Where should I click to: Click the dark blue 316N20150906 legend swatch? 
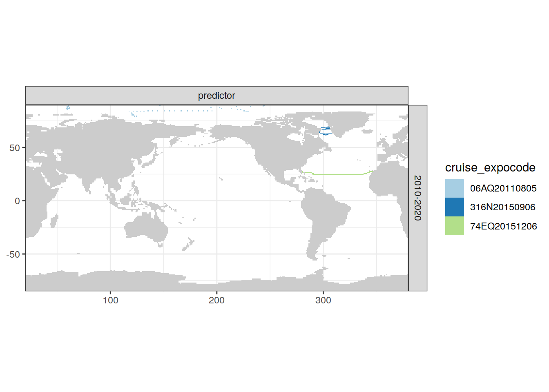coord(454,207)
